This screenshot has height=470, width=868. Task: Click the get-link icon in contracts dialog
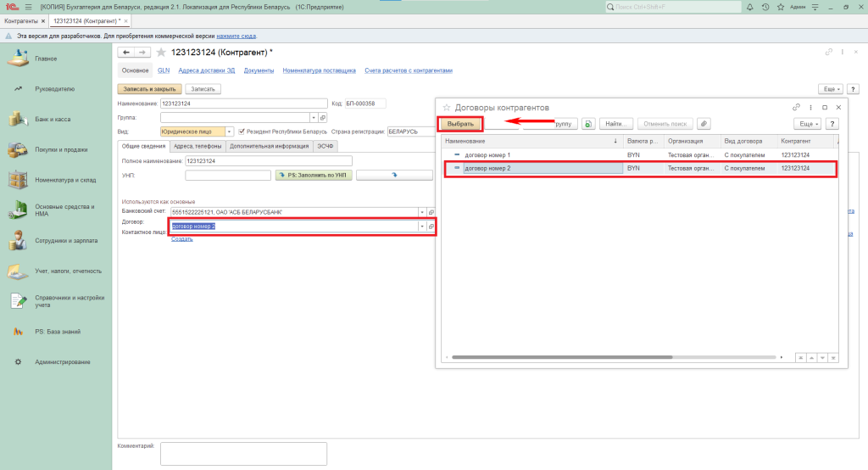coord(796,108)
